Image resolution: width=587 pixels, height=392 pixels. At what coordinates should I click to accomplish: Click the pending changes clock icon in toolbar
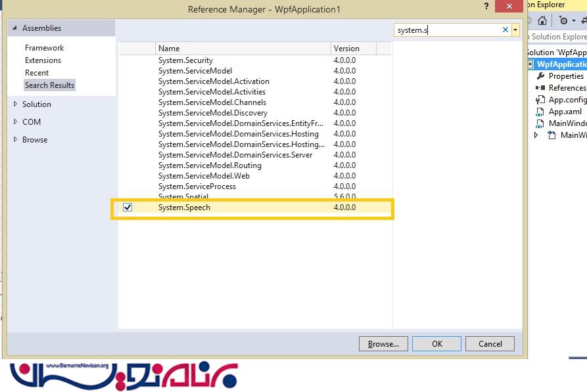(x=563, y=21)
